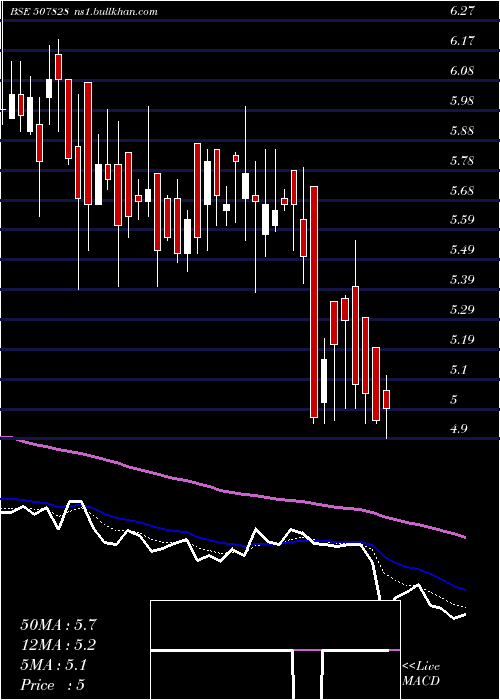Viewport: 500px width, 700px height.
Task: Click the 5.1 price axis label
Action: pyautogui.click(x=459, y=370)
